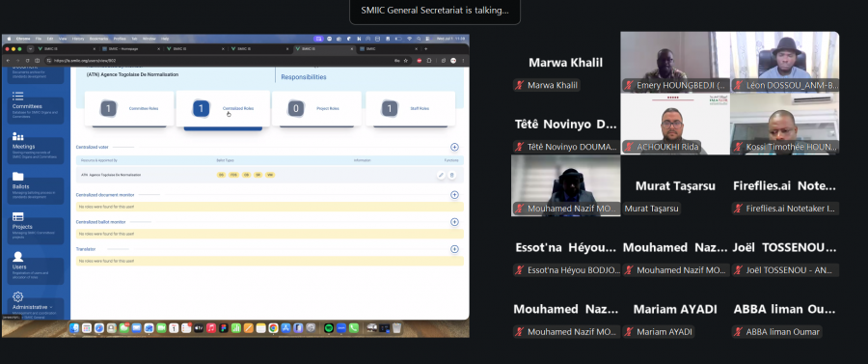Click the Administrative gear icon

pyautogui.click(x=17, y=297)
